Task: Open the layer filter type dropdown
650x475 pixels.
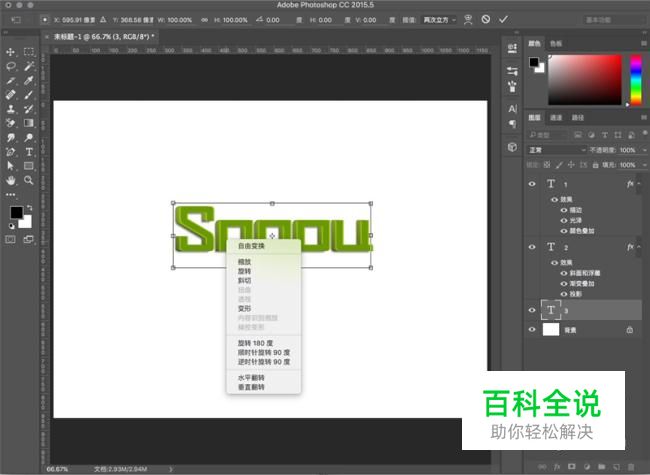Action: pyautogui.click(x=548, y=135)
